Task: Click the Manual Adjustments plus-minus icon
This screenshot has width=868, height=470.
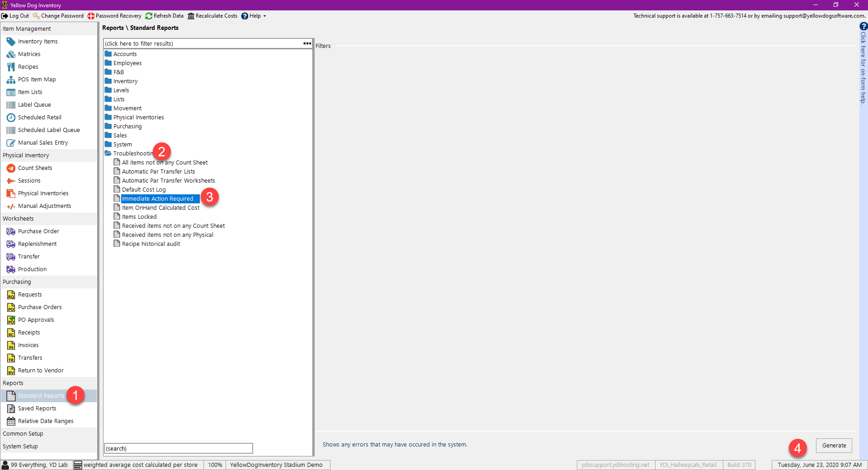Action: pos(11,206)
